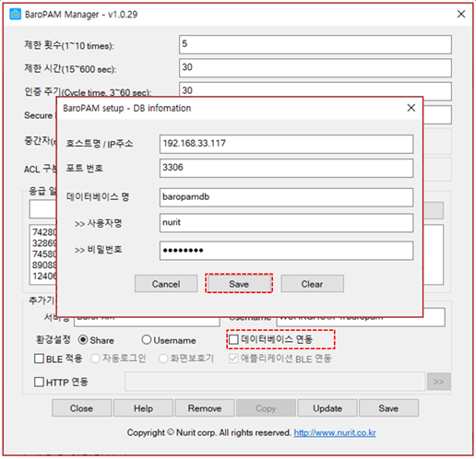Click the HTTP URL input field
Image resolution: width=476 pixels, height=459 pixels.
click(275, 382)
